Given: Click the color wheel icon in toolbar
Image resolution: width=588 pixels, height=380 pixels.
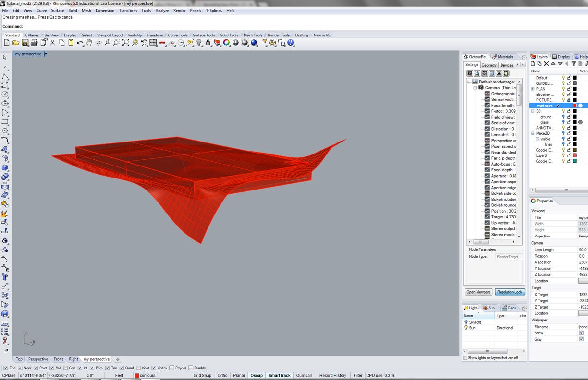Looking at the screenshot, I should tap(226, 43).
